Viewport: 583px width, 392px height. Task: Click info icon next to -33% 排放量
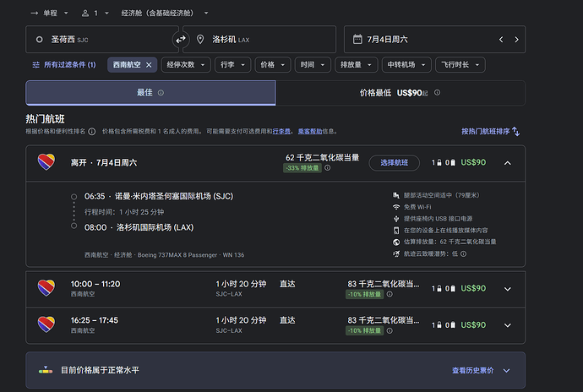tap(327, 168)
